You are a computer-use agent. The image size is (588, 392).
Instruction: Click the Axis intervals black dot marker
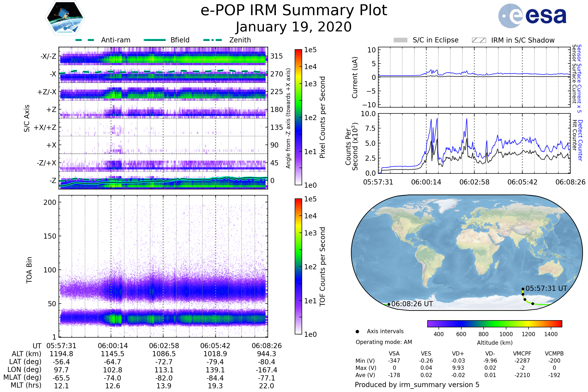357,331
